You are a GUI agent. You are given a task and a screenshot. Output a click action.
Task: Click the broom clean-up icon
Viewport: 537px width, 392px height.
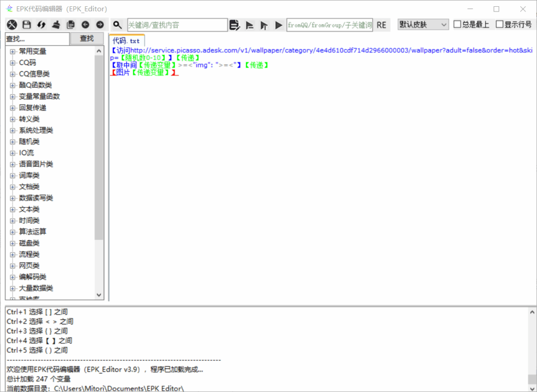[x=56, y=25]
